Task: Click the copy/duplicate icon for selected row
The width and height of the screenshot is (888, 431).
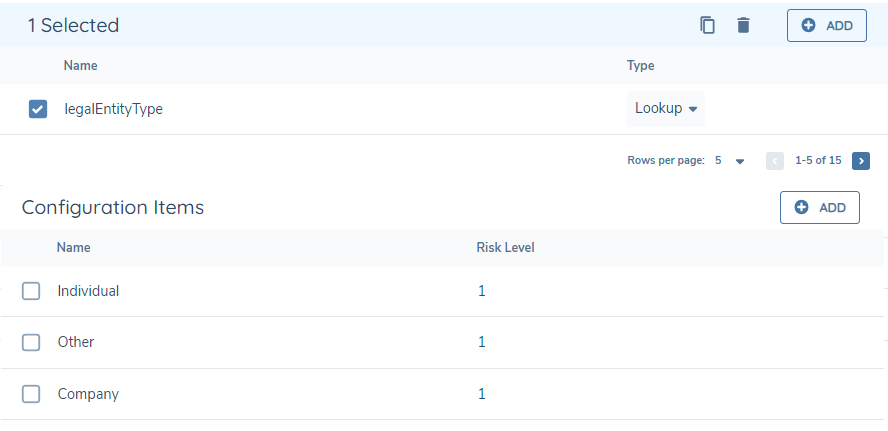Action: coord(708,26)
